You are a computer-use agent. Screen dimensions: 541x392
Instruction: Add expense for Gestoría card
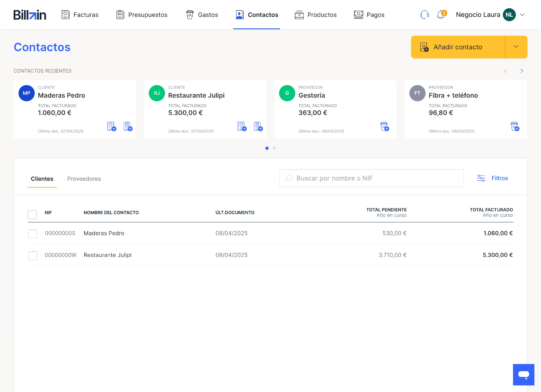point(385,126)
